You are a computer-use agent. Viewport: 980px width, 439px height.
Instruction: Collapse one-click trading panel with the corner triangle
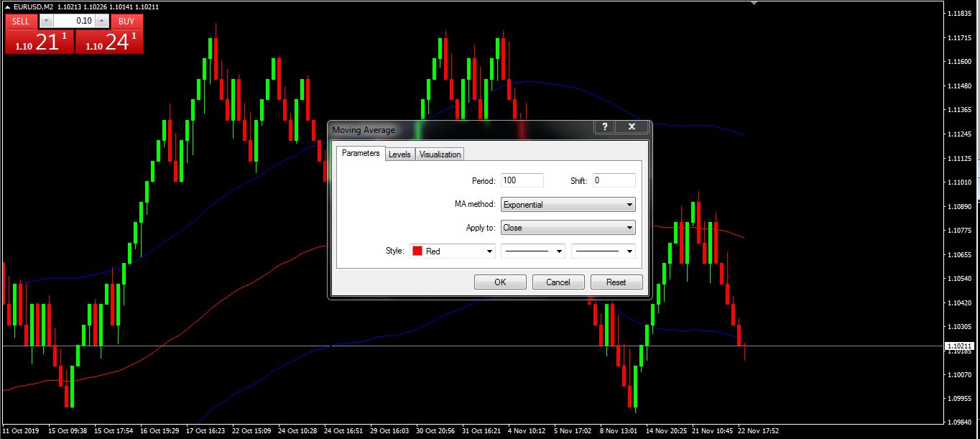pyautogui.click(x=7, y=6)
